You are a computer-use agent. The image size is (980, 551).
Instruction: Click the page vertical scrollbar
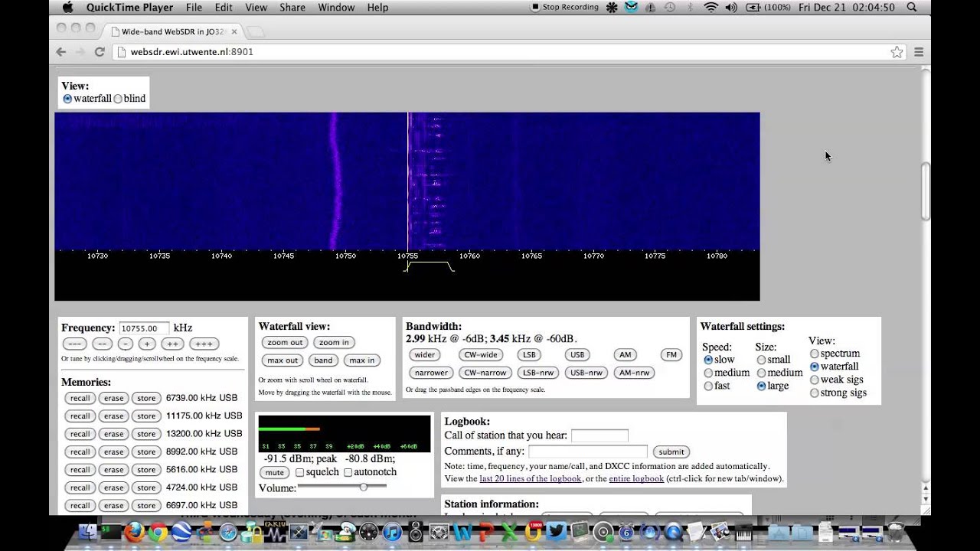[x=926, y=191]
